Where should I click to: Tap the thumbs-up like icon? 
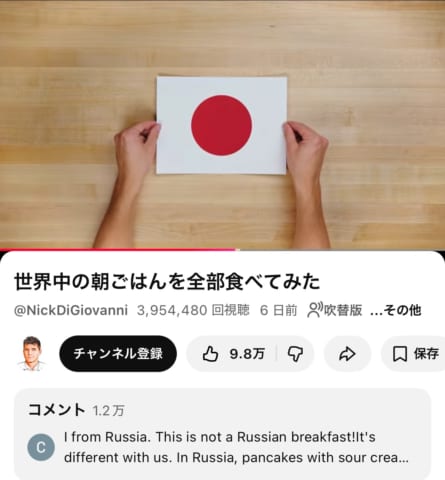pos(210,353)
